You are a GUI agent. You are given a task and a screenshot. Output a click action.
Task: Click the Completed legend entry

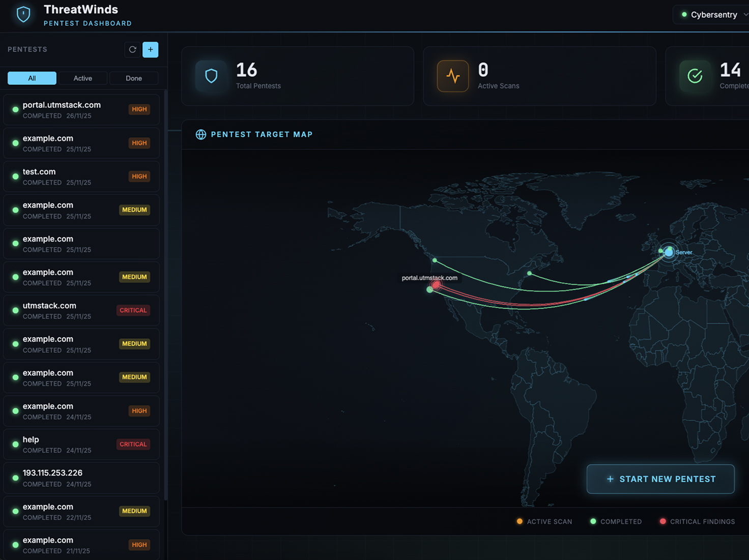click(x=616, y=521)
